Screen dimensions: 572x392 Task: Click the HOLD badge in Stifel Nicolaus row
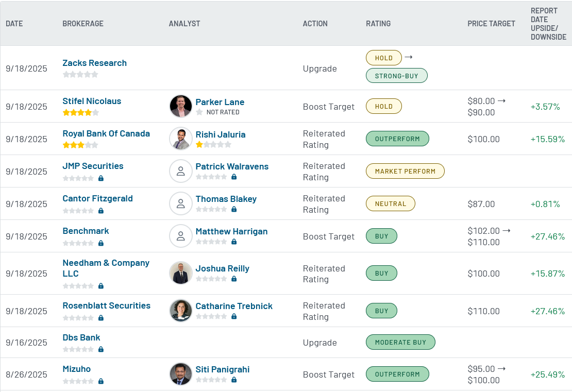coord(384,107)
